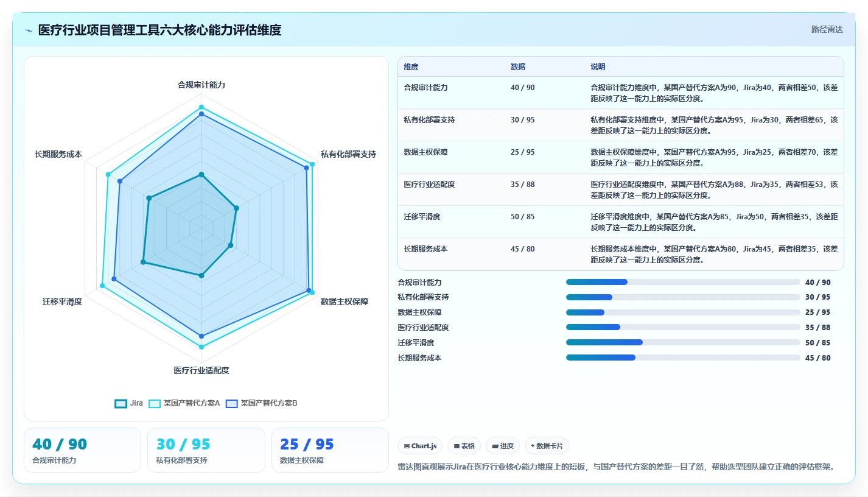Screen dimensions: 868x497
Task: Click the 私有化部署支持 radar axis label
Action: [348, 154]
